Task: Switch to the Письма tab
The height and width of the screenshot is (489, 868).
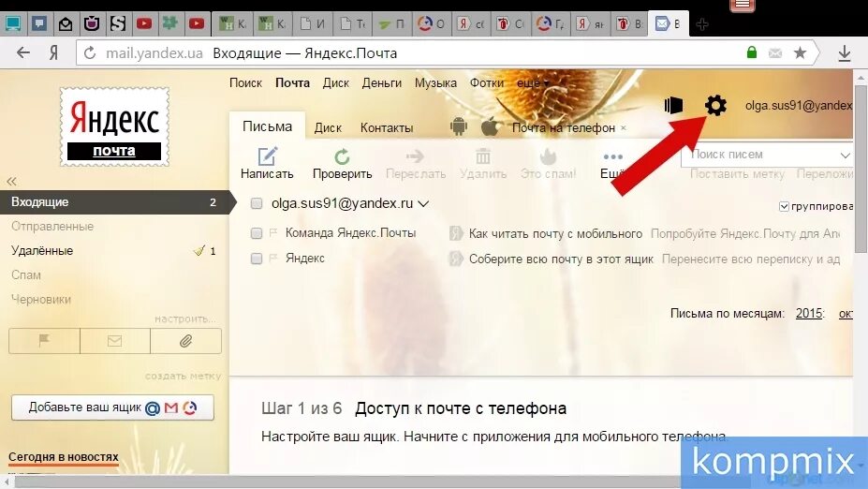Action: pyautogui.click(x=268, y=126)
